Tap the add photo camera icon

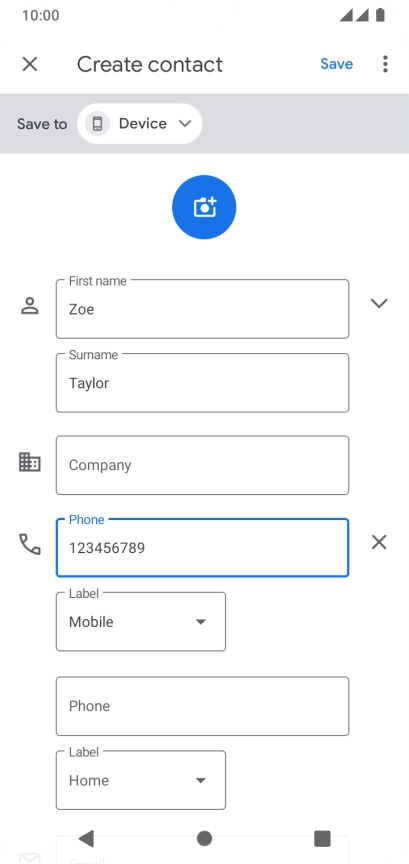click(x=204, y=207)
